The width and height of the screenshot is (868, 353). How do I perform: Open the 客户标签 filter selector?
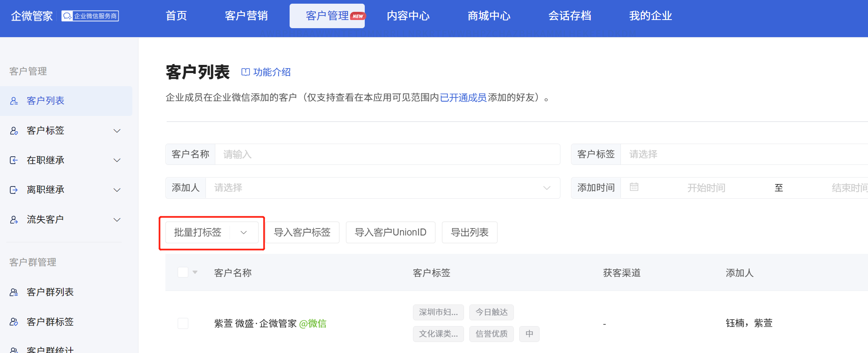pos(744,154)
